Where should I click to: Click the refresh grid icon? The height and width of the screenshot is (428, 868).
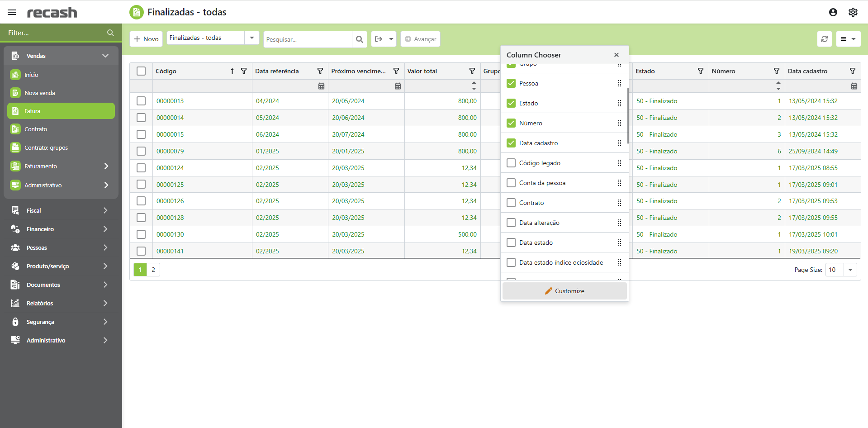(824, 39)
